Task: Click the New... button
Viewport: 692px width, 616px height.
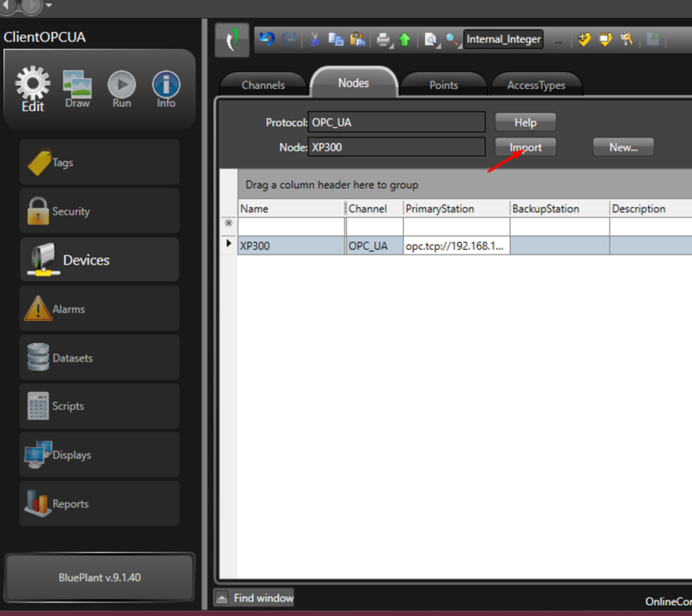Action: (x=622, y=147)
